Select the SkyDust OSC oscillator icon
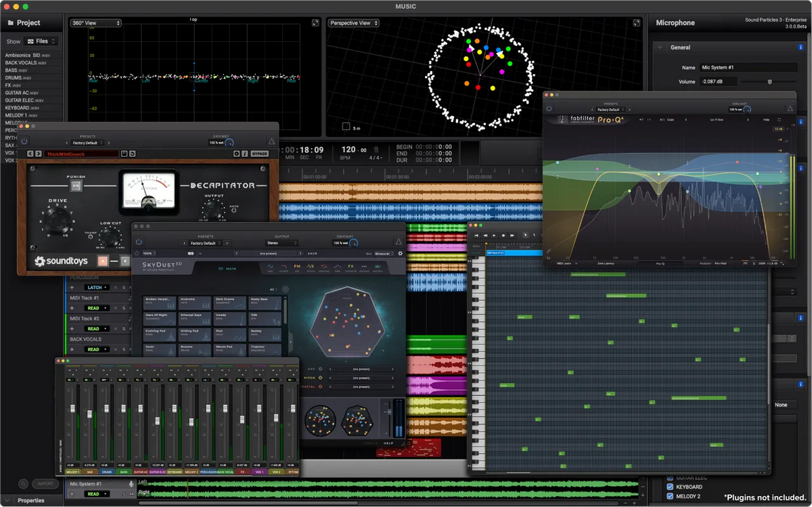The height and width of the screenshot is (507, 812). tap(271, 267)
